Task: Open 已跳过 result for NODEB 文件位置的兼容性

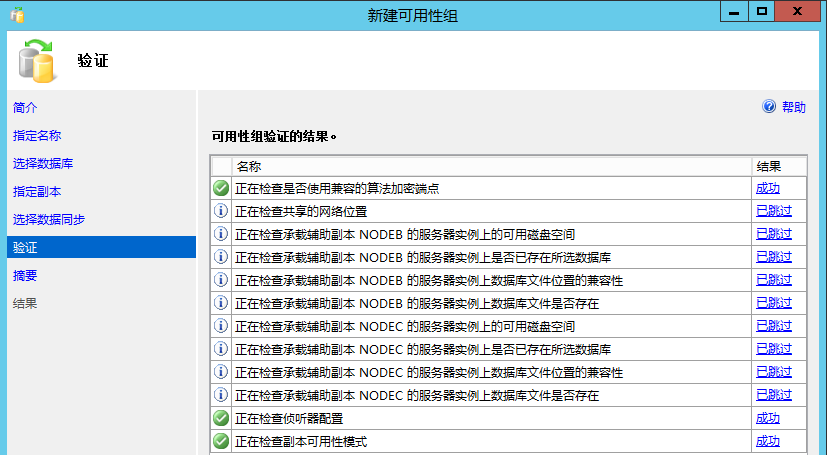Action: pos(774,280)
